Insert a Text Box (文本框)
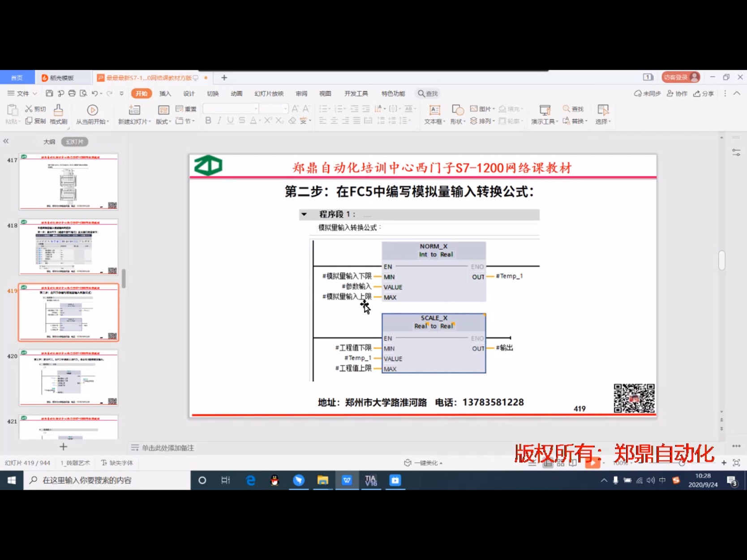 point(434,115)
